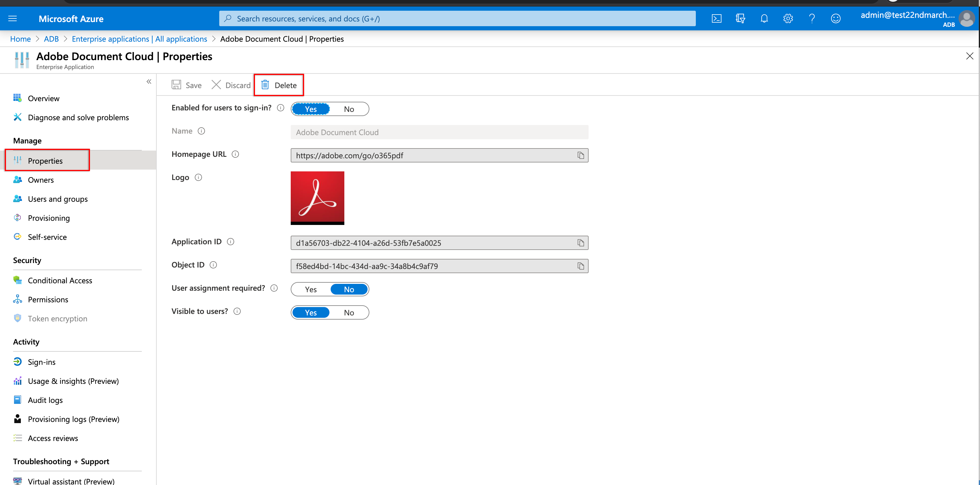980x485 pixels.
Task: Hide app from users by choosing No
Action: [349, 312]
